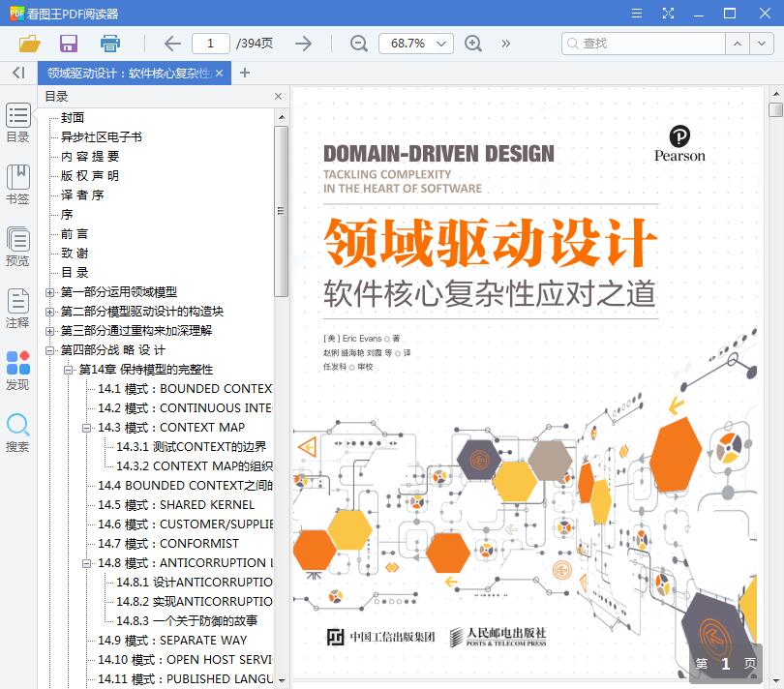Open 14.5 模式：SHARED KERNEL entry
The height and width of the screenshot is (689, 784).
(176, 505)
